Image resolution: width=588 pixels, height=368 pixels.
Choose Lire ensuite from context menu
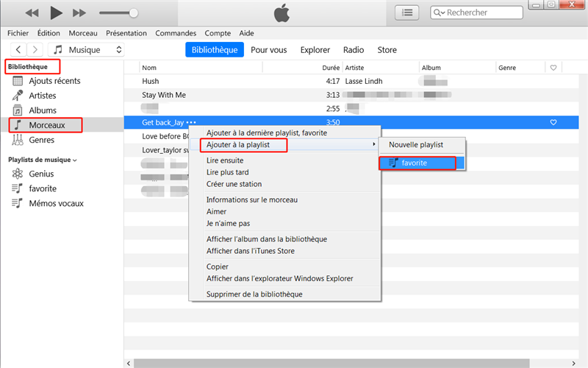[x=225, y=160]
